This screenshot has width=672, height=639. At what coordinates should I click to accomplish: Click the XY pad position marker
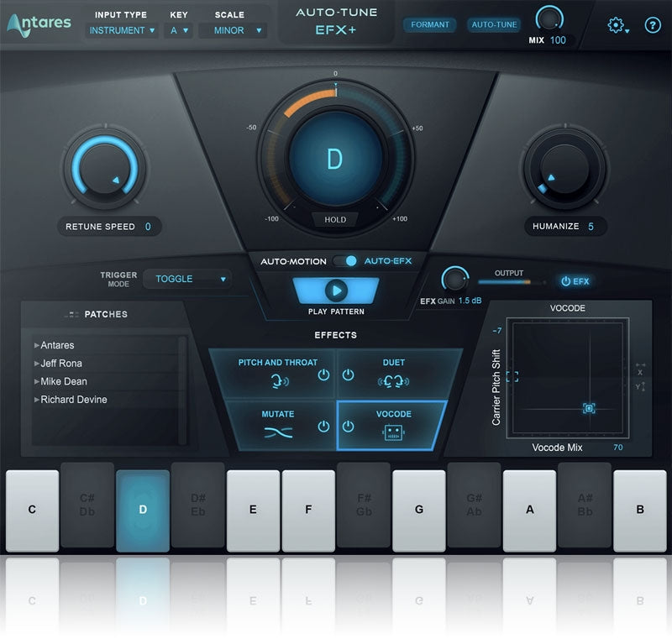tap(589, 408)
